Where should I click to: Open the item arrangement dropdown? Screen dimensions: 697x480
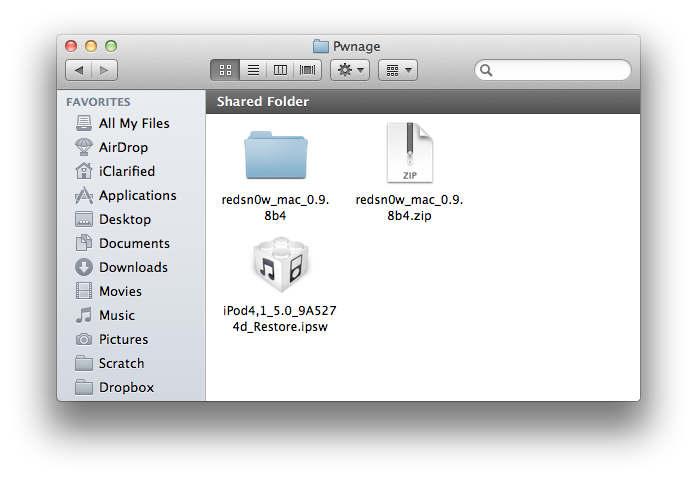pyautogui.click(x=397, y=70)
